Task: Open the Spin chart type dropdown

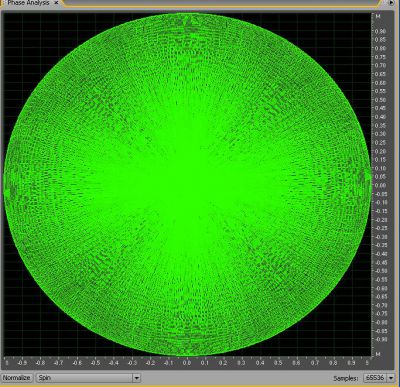Action: point(88,378)
